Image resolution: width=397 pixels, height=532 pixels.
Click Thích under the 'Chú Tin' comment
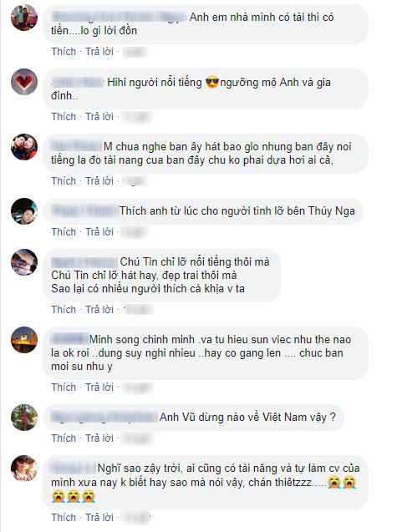click(x=64, y=310)
